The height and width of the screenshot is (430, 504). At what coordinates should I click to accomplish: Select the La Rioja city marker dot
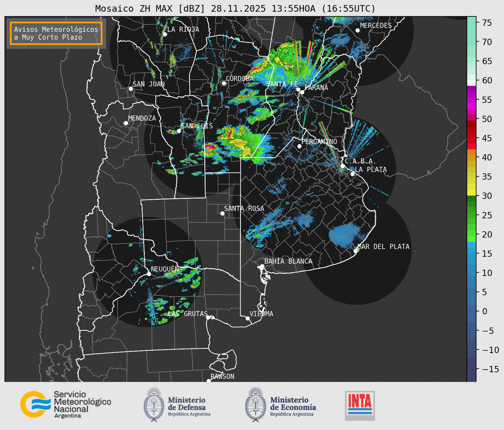pos(165,34)
